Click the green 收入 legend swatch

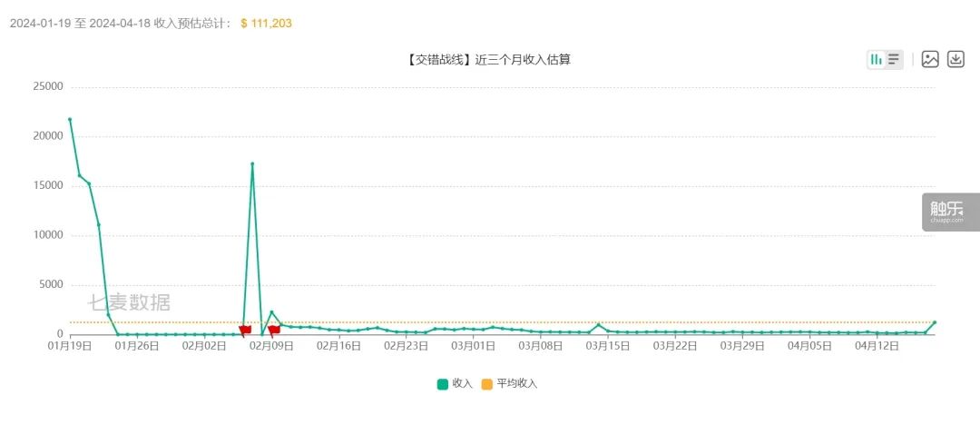pos(442,384)
